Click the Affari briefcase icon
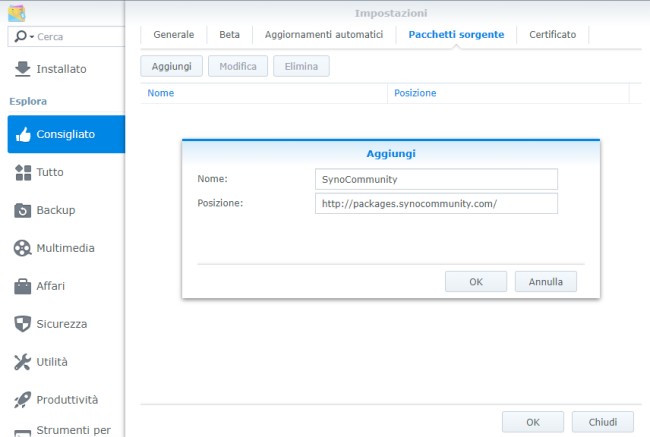The image size is (650, 437). click(x=22, y=286)
